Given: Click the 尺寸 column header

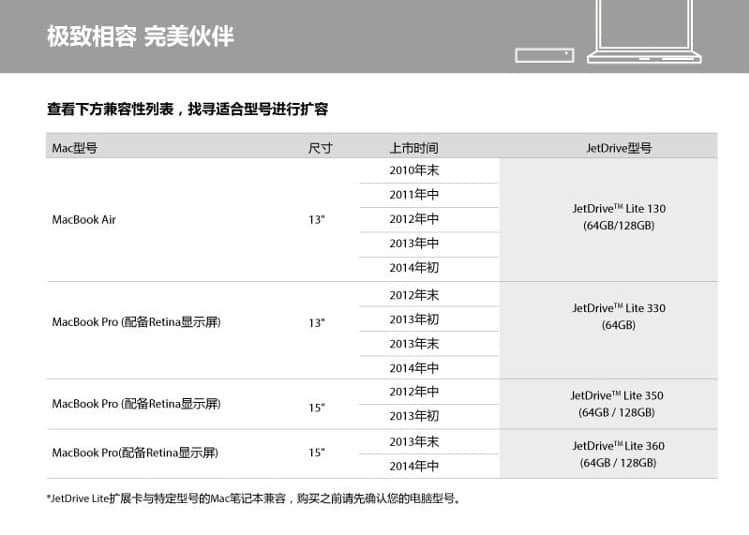Looking at the screenshot, I should 320,148.
